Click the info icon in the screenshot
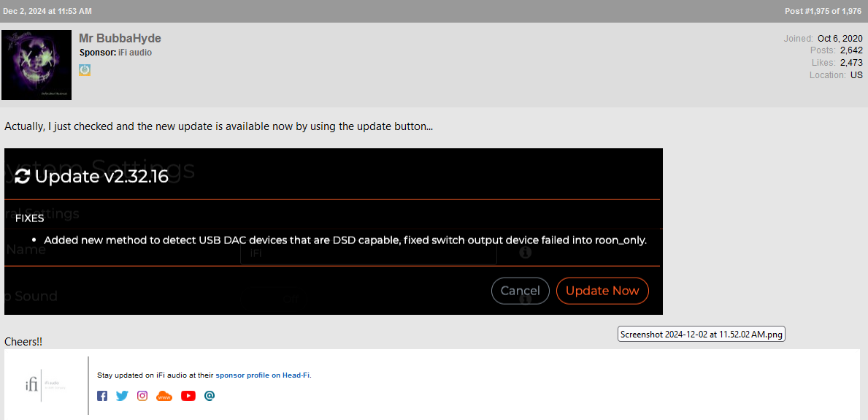The height and width of the screenshot is (420, 868). [x=525, y=253]
